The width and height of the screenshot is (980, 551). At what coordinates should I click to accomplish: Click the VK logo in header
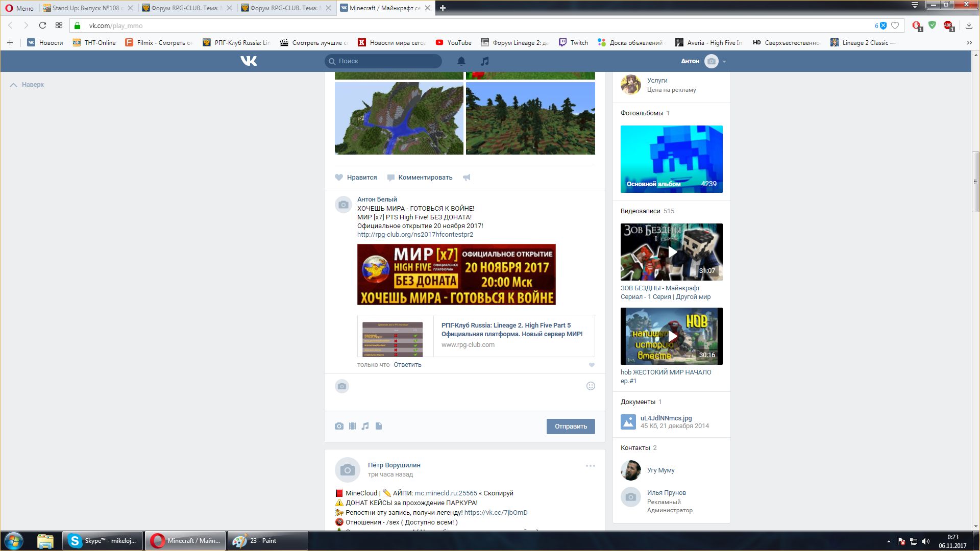249,61
